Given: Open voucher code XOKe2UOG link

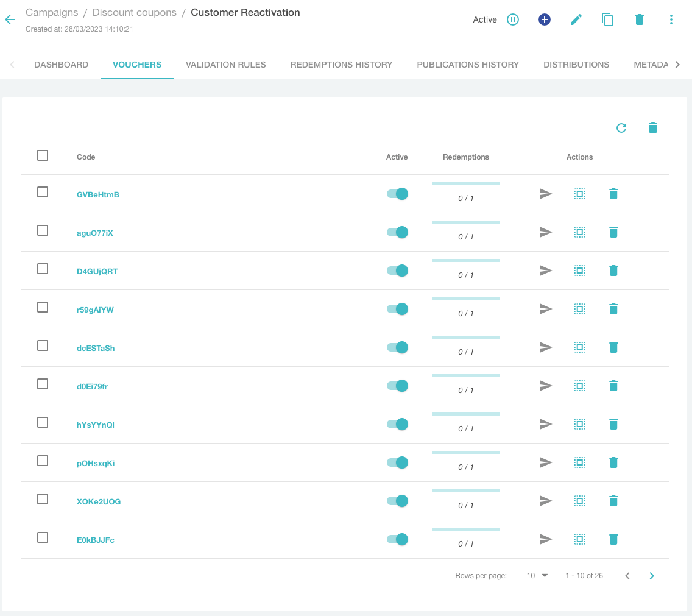Looking at the screenshot, I should click(x=99, y=501).
